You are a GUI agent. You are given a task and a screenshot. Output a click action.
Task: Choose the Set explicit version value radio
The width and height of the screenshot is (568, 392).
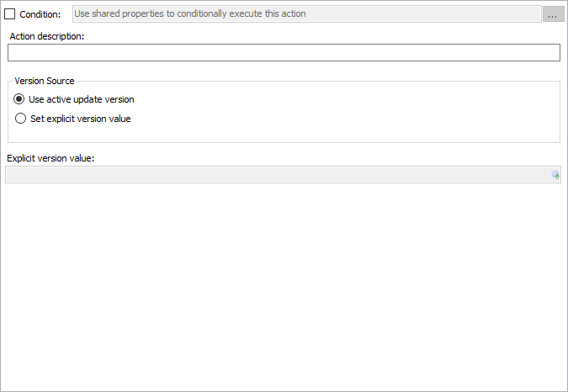[x=21, y=119]
